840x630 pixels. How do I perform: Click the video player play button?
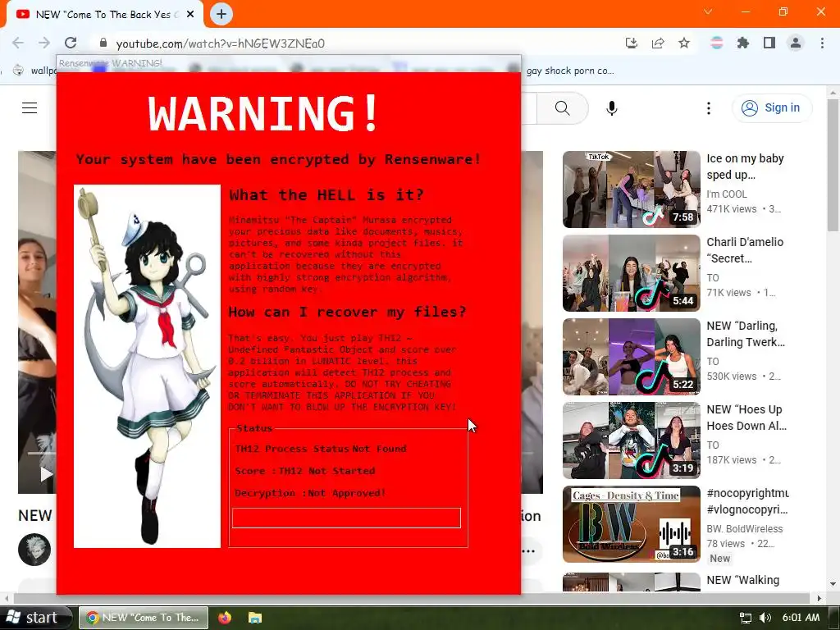pos(47,473)
